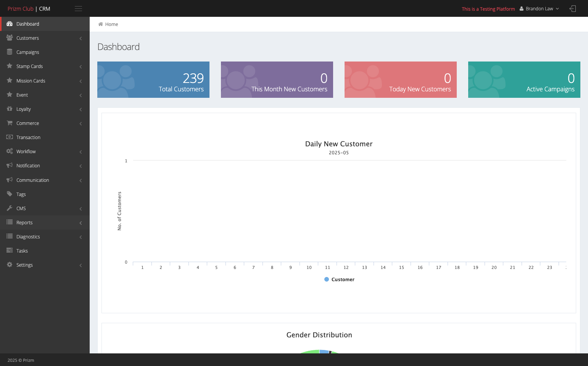This screenshot has height=366, width=588.
Task: Open the Brandon Law user dropdown
Action: (539, 8)
